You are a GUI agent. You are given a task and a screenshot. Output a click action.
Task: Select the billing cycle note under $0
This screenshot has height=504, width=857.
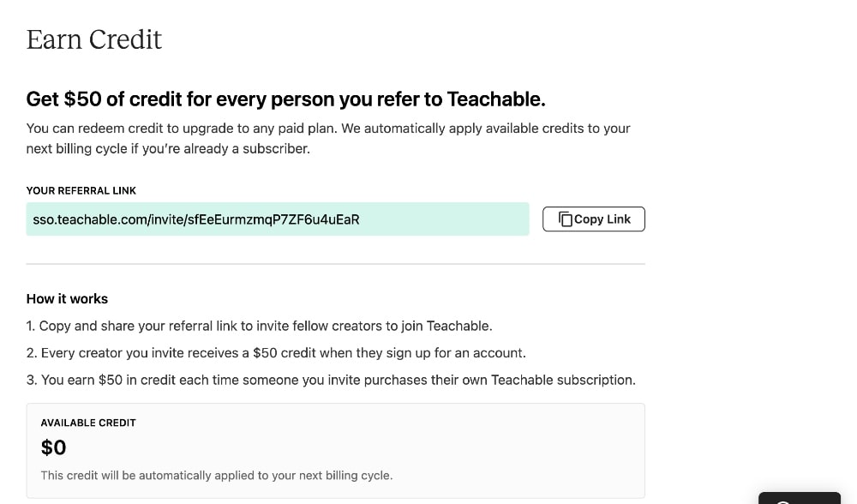pyautogui.click(x=216, y=475)
